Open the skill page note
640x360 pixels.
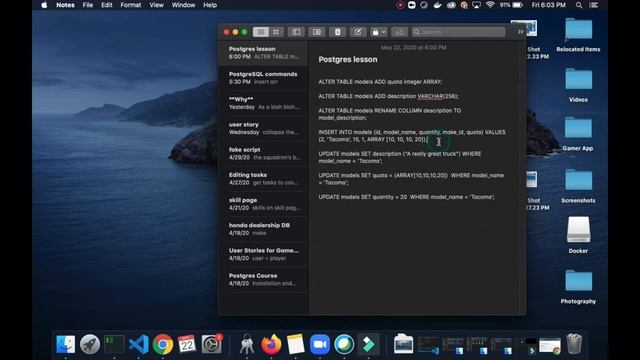point(263,204)
